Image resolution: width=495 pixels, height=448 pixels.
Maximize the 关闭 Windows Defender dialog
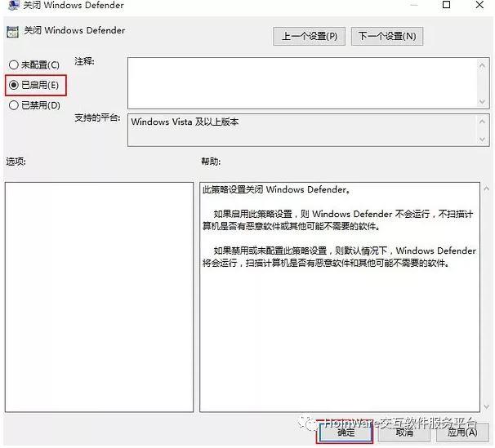coord(446,6)
